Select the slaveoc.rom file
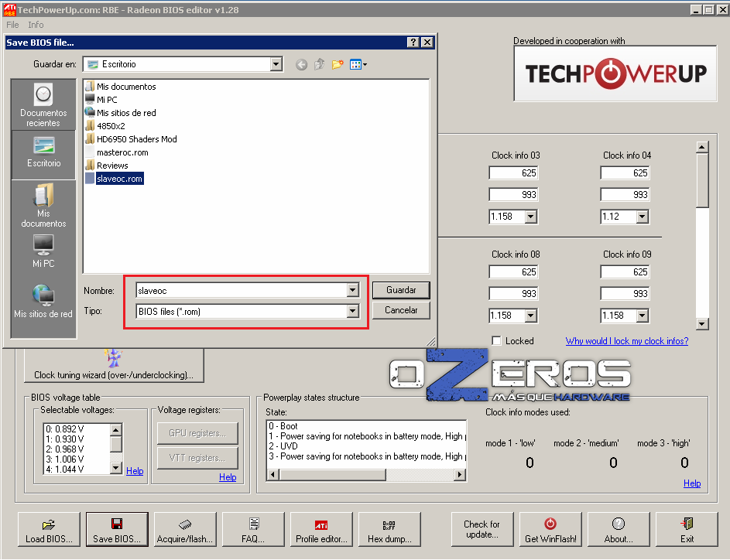This screenshot has height=560, width=730. pos(115,179)
